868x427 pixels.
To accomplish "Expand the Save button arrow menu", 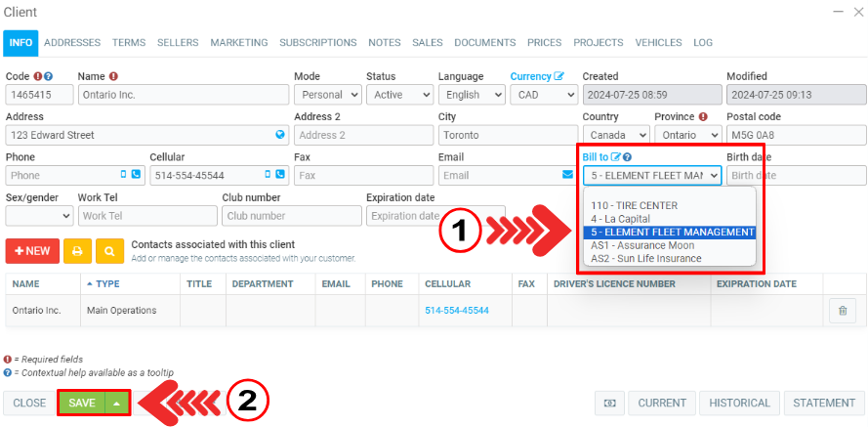I will click(117, 403).
